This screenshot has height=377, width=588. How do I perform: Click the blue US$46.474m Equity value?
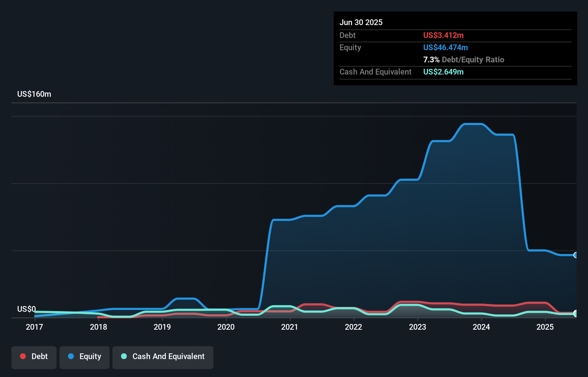[445, 47]
